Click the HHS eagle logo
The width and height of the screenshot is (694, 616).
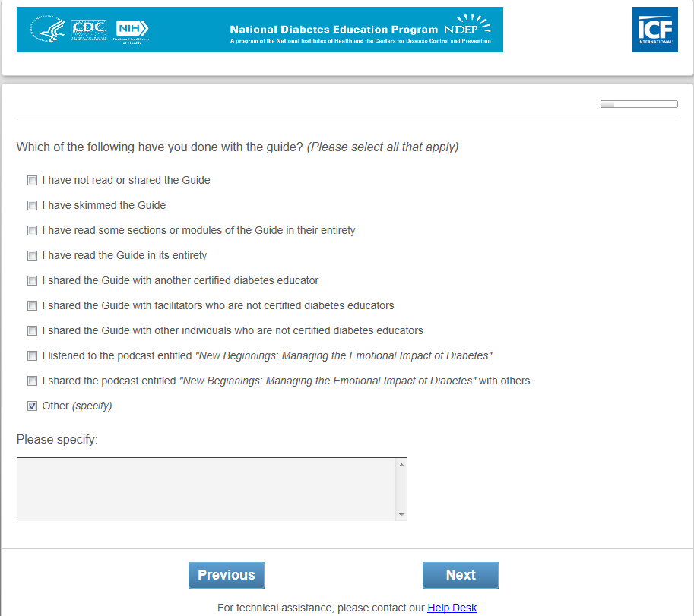click(49, 30)
